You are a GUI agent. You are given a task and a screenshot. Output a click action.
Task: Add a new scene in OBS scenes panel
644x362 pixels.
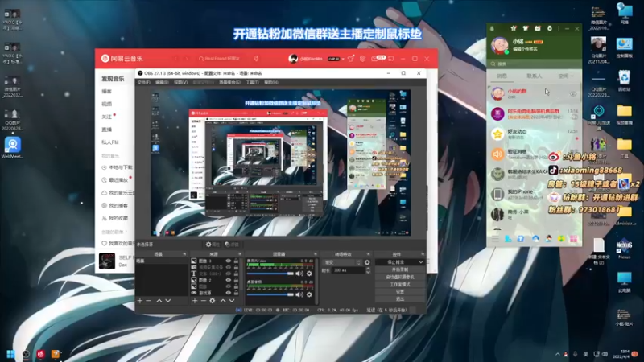[140, 301]
